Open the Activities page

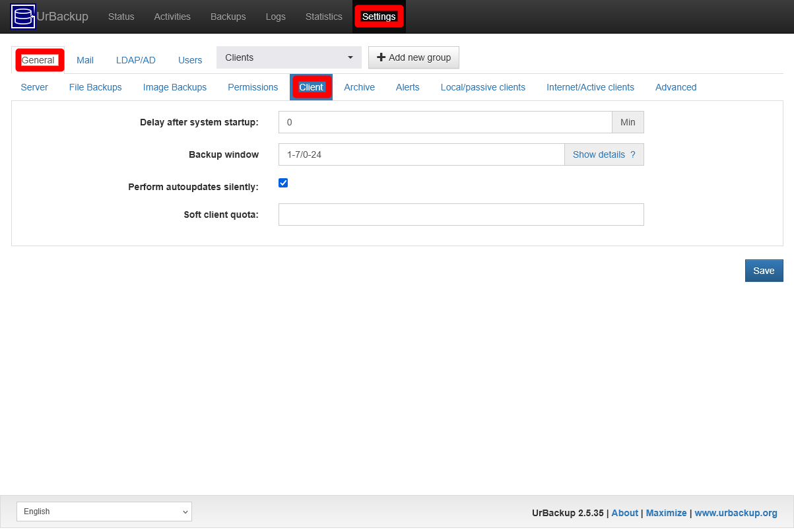tap(172, 17)
